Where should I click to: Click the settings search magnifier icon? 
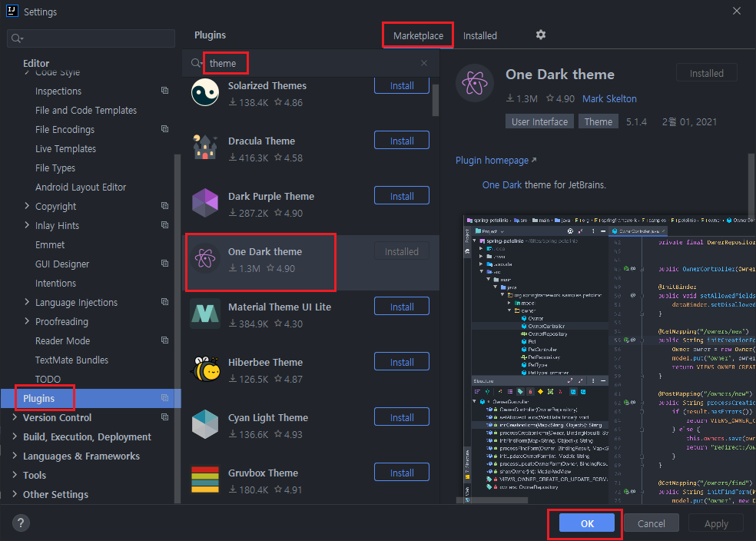pyautogui.click(x=17, y=38)
